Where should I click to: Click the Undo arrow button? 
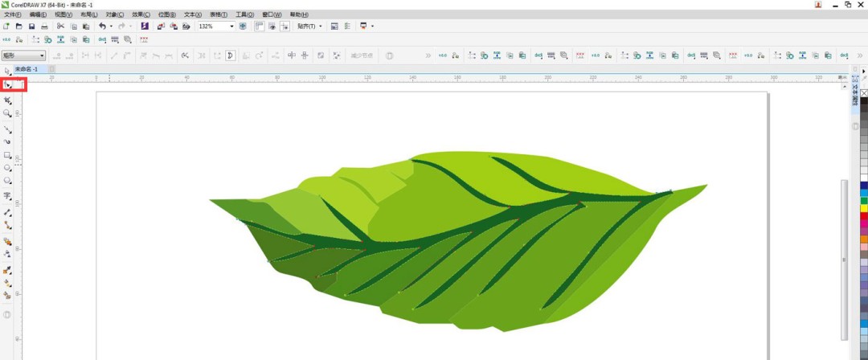tap(101, 27)
